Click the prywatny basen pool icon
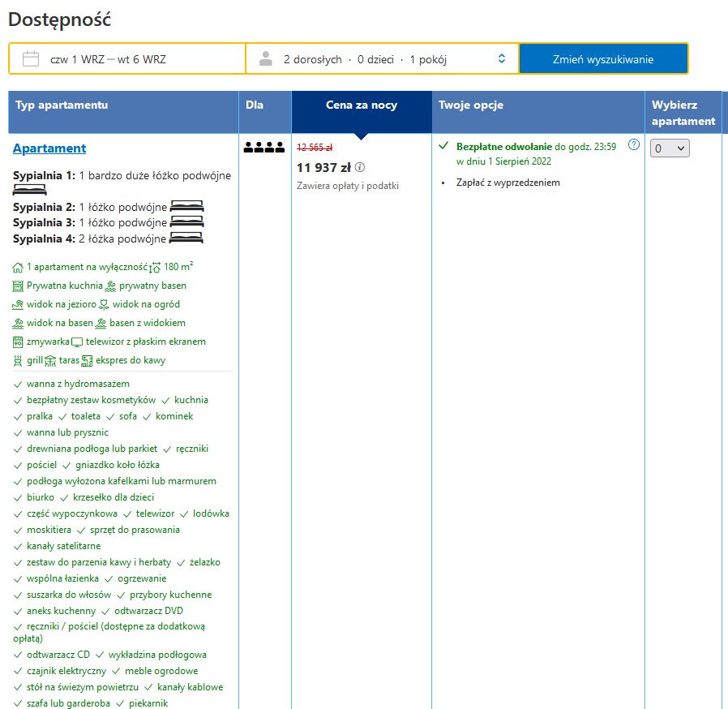Viewport: 728px width, 709px height. 110,286
